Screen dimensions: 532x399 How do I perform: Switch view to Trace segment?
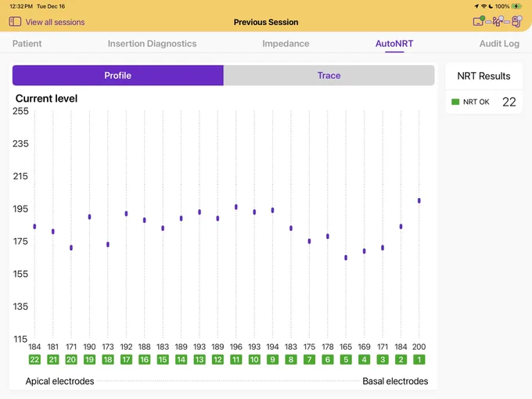point(329,75)
